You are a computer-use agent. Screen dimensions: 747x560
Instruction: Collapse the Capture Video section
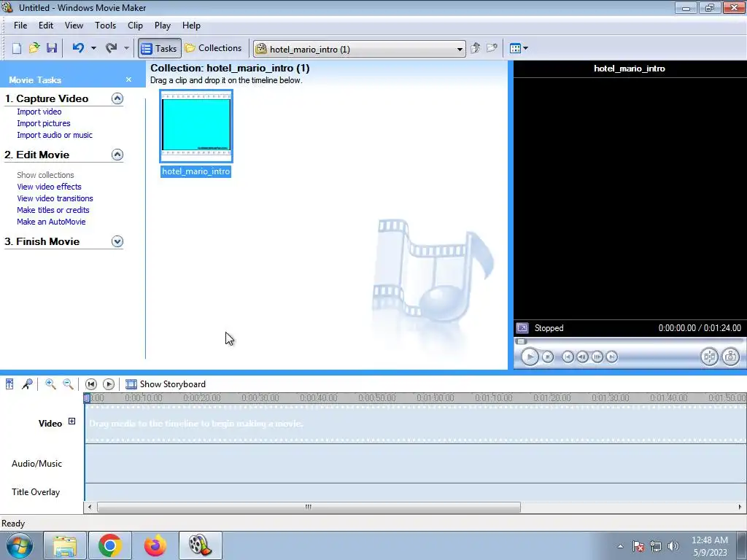(x=117, y=98)
